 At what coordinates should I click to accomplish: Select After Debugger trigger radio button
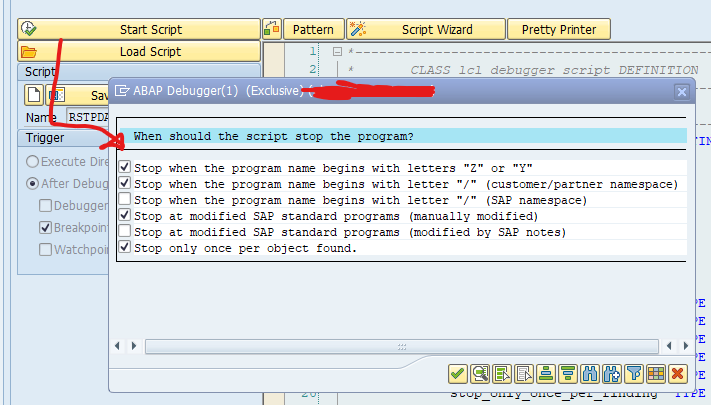32,183
